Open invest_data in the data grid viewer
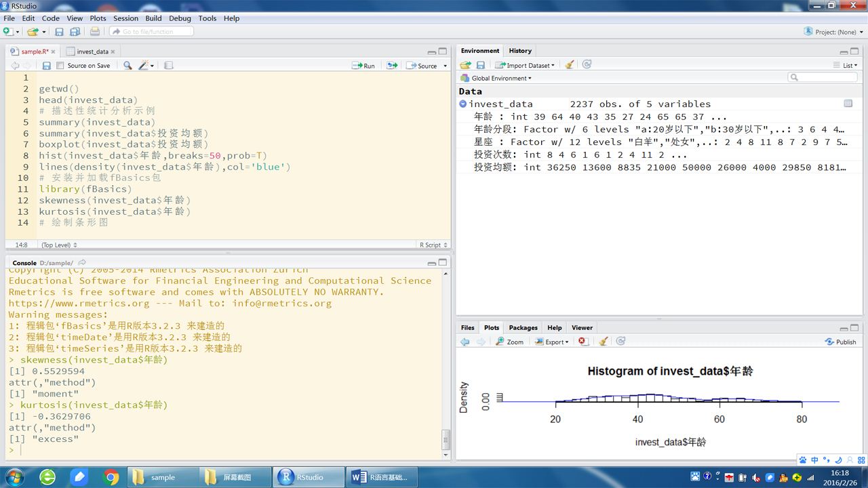 pyautogui.click(x=848, y=104)
